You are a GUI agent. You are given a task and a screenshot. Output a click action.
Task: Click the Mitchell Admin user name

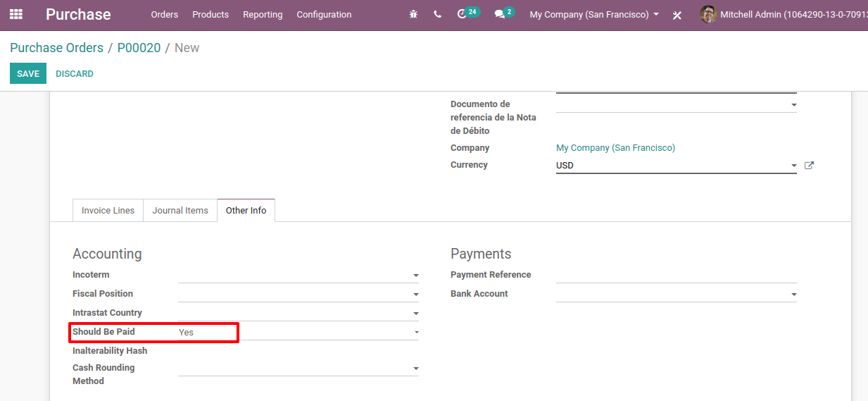[793, 14]
